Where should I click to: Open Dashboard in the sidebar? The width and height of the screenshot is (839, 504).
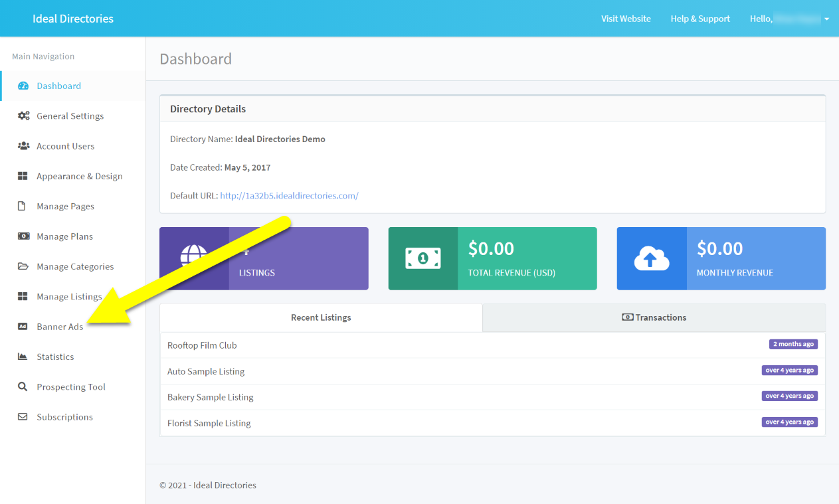[x=73, y=86]
